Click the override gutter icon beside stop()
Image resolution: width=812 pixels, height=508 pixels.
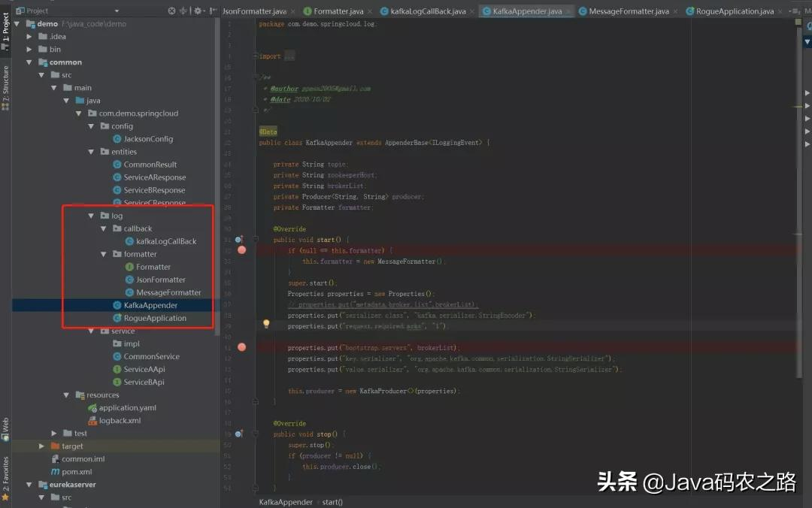(239, 434)
